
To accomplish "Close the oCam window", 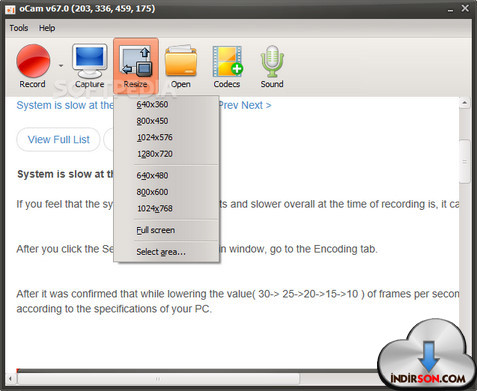I will pos(465,8).
